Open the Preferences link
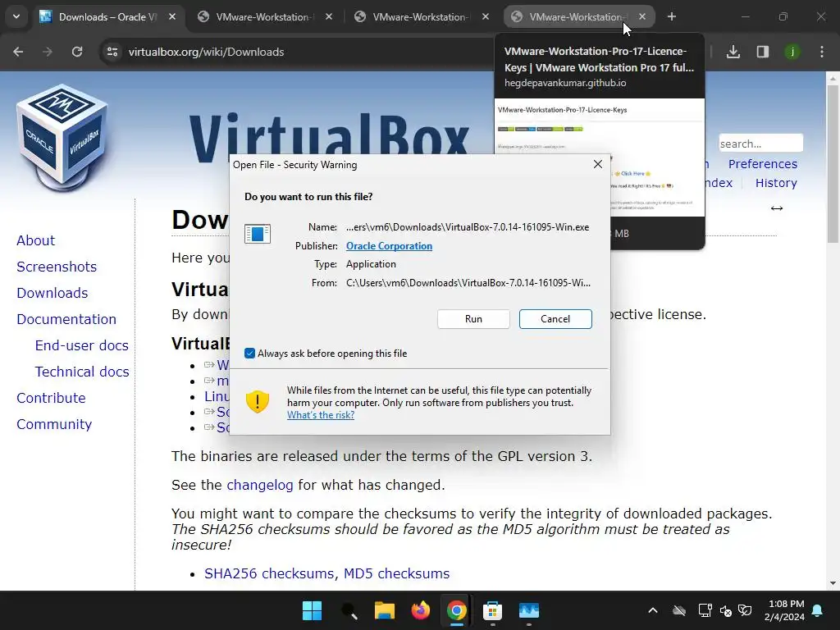Image resolution: width=840 pixels, height=630 pixels. click(x=762, y=164)
